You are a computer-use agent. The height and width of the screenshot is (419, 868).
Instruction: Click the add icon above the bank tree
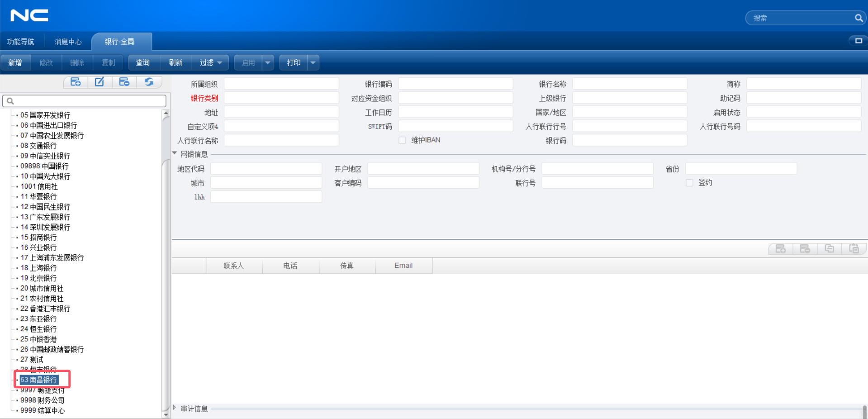[x=75, y=82]
